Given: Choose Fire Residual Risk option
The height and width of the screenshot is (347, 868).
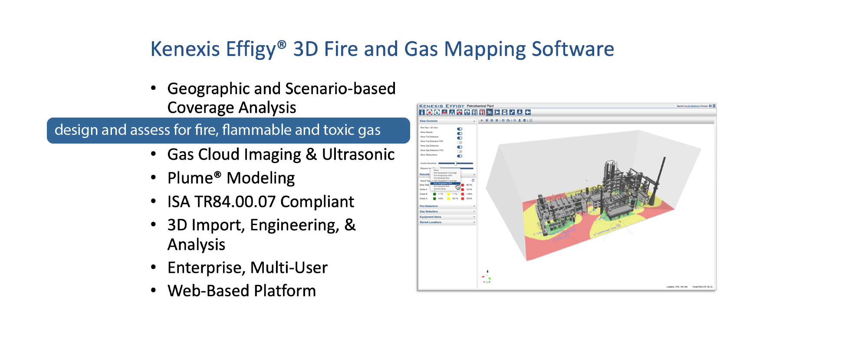Looking at the screenshot, I should coord(441,178).
